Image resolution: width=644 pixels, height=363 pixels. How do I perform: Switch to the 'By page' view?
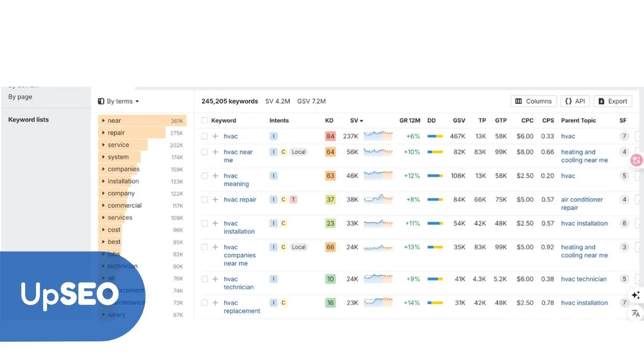click(20, 97)
